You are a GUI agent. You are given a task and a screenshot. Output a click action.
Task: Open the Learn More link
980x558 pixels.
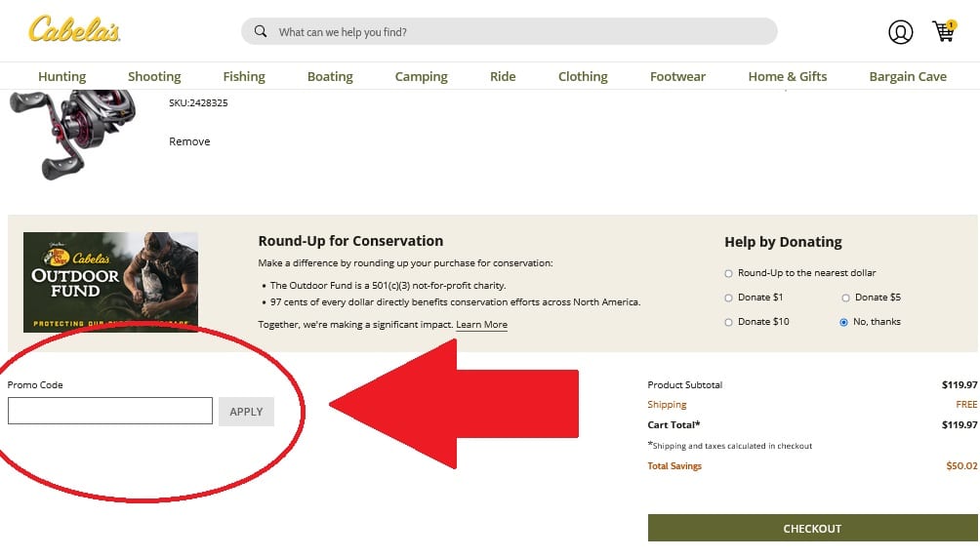(x=481, y=324)
